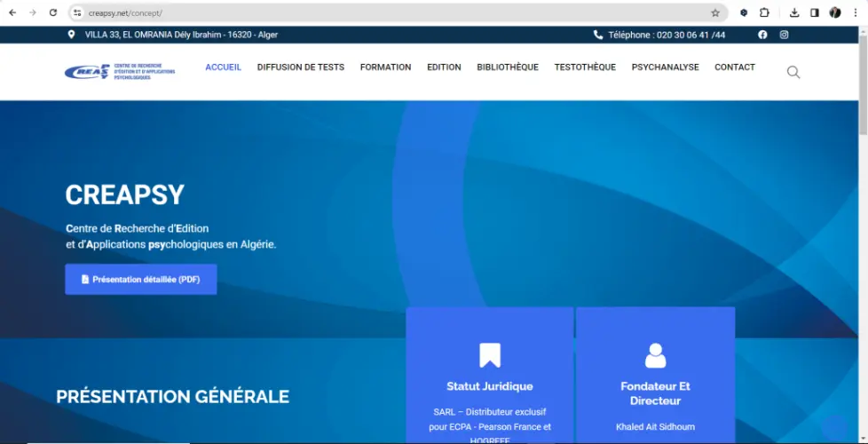
Task: Click the phone number 020 30 06 41 /44
Action: click(x=690, y=35)
